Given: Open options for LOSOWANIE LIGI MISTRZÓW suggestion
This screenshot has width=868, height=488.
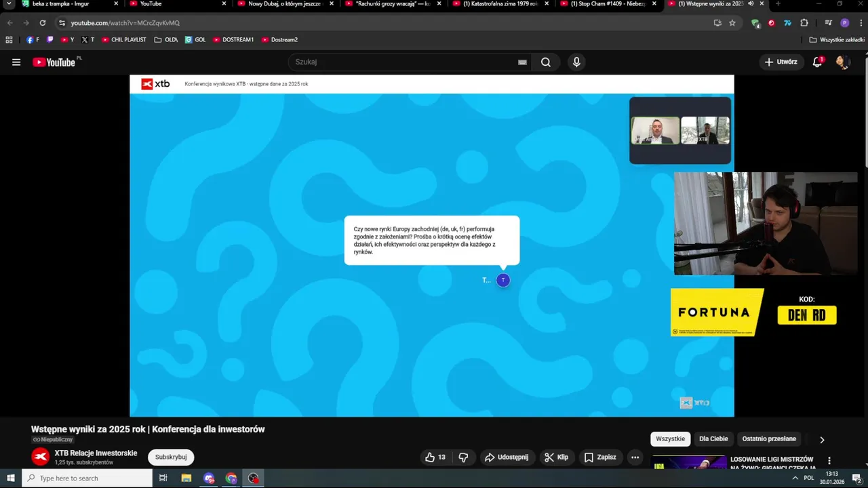Looking at the screenshot, I should point(829,461).
